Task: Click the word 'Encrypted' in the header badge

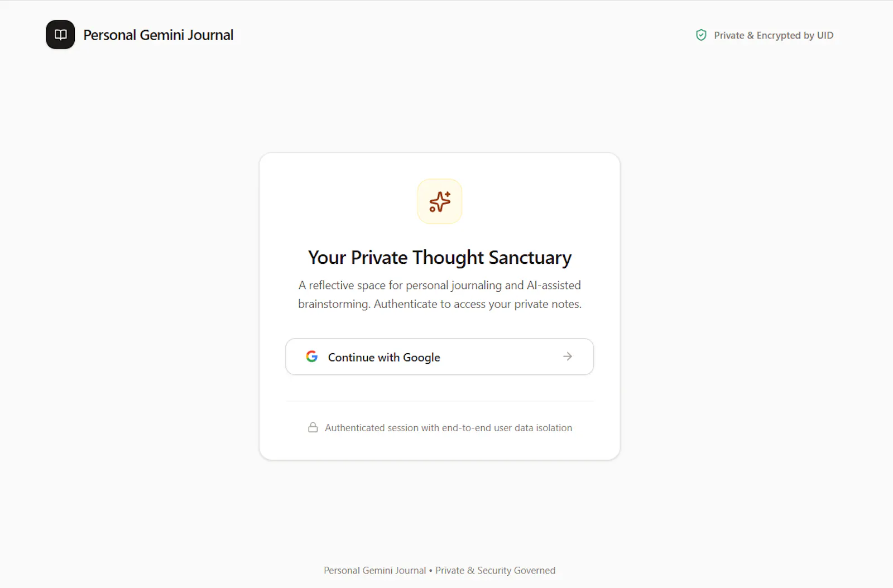Action: pos(779,36)
